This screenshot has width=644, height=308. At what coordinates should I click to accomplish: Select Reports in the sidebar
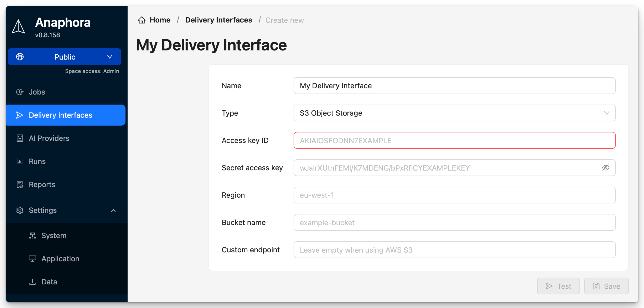(x=42, y=184)
